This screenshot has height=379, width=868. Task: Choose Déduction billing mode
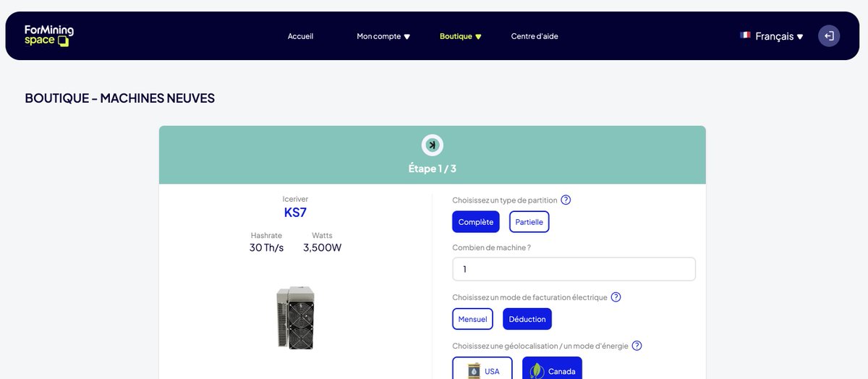pyautogui.click(x=527, y=319)
